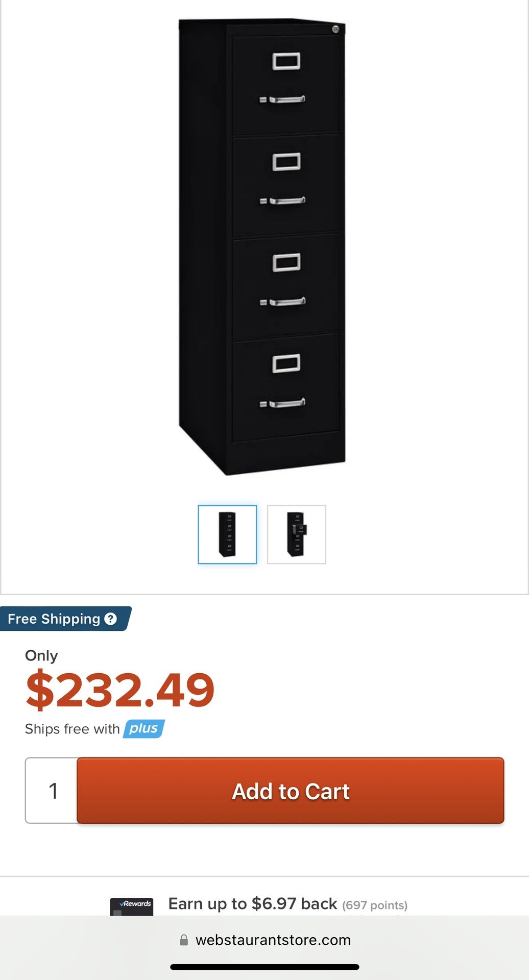Screen dimensions: 529x980
Task: Tap the $232.49 price
Action: (120, 690)
